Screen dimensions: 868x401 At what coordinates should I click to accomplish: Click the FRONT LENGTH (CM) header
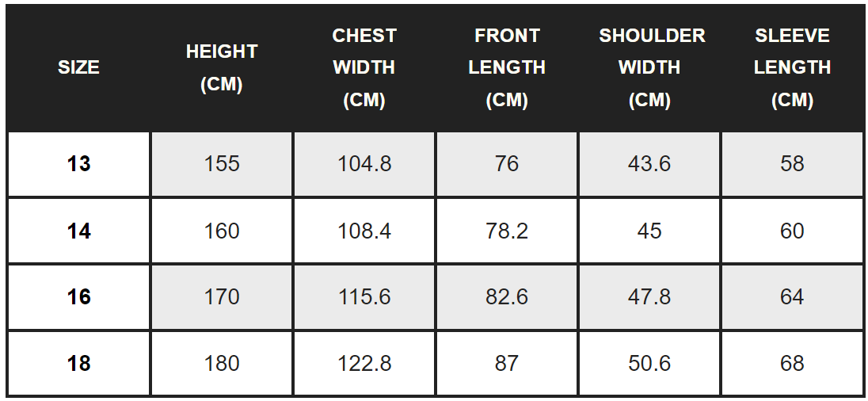point(507,68)
